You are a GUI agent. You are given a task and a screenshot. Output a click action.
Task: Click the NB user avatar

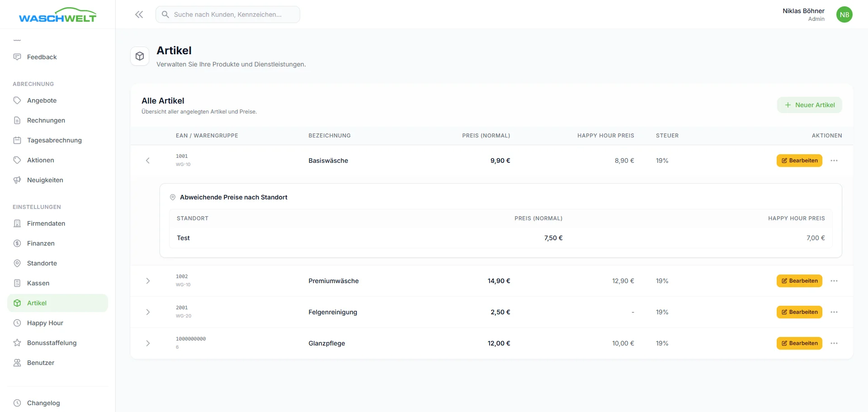click(x=844, y=14)
